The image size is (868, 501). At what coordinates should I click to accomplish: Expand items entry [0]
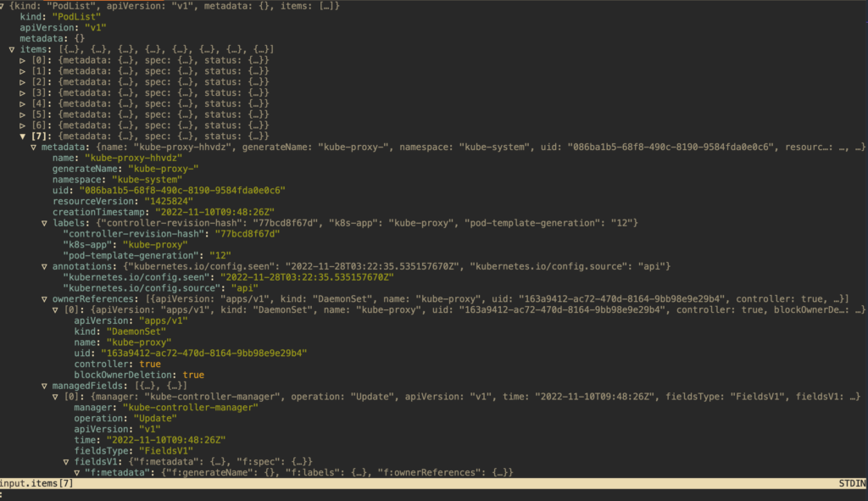[23, 60]
